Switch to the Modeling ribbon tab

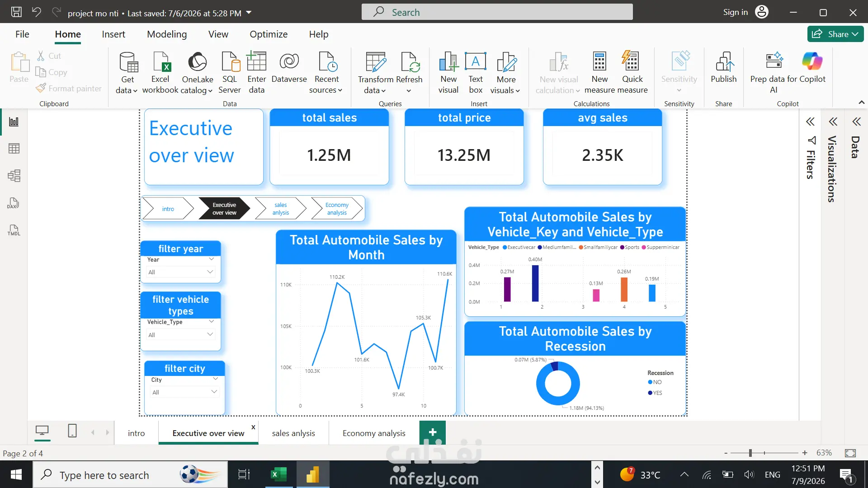point(167,34)
